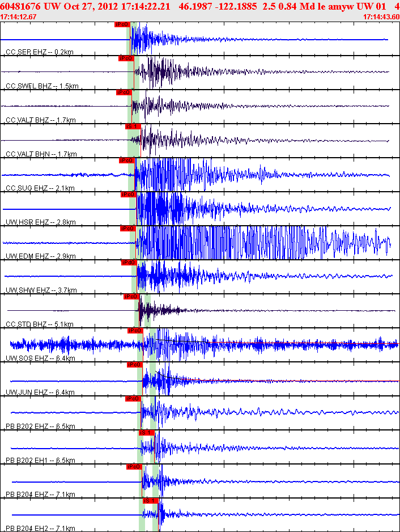
Task: Click the PB B204 EH2 -- 7.1km label
Action: [40, 528]
